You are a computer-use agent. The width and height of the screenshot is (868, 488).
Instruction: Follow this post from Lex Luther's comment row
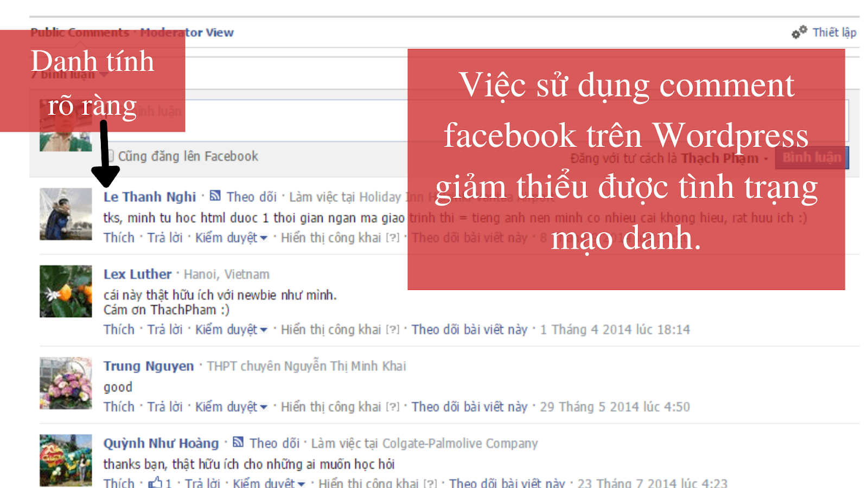click(x=469, y=330)
